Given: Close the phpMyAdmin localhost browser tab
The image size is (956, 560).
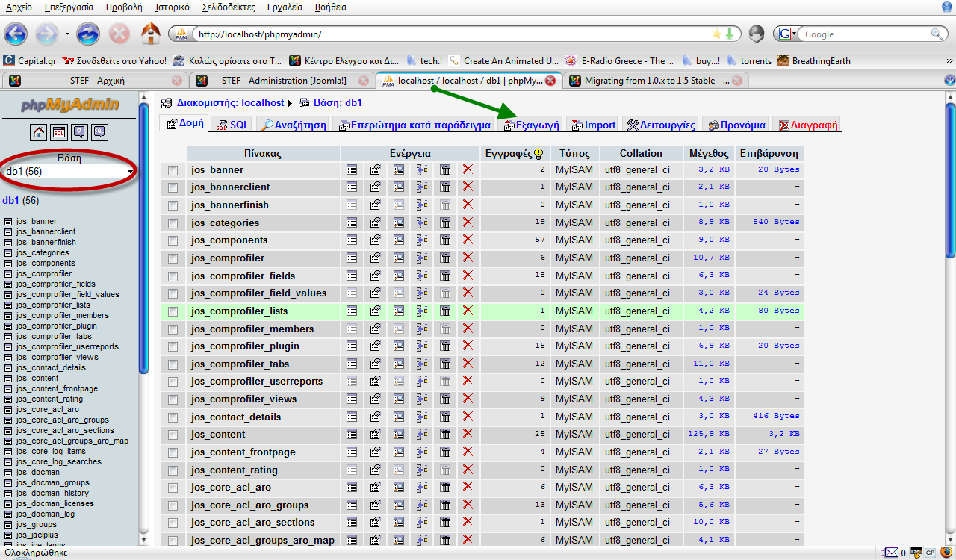Looking at the screenshot, I should (x=550, y=80).
